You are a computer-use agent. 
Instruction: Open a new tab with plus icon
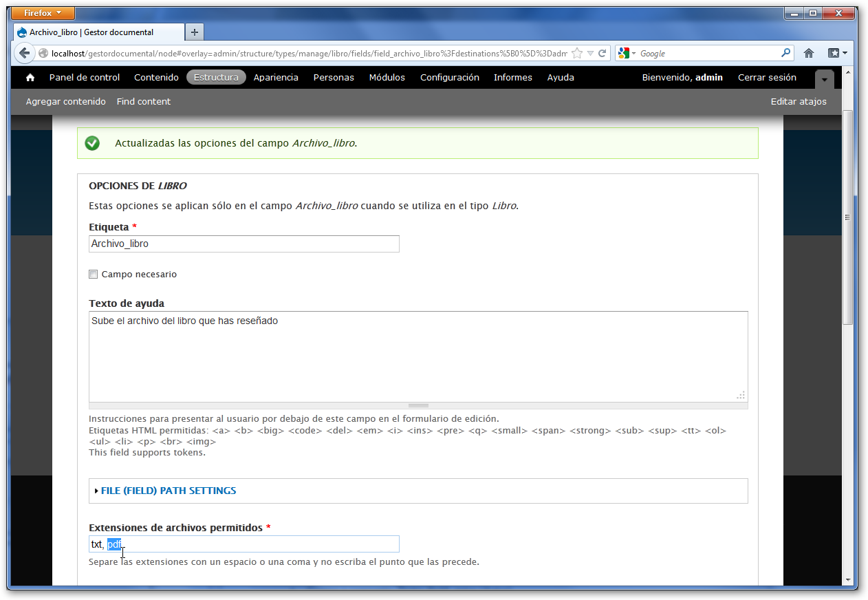195,32
